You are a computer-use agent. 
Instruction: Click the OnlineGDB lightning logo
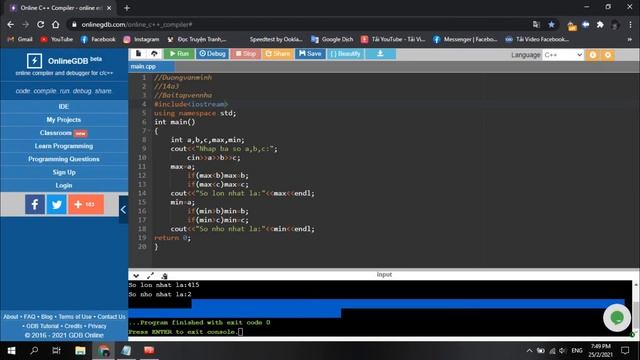coord(34,61)
